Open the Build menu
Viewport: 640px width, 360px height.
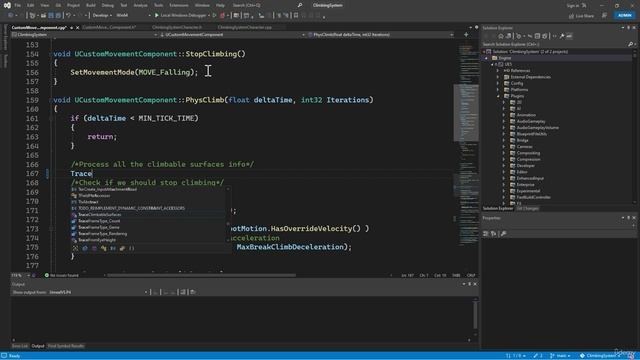91,5
